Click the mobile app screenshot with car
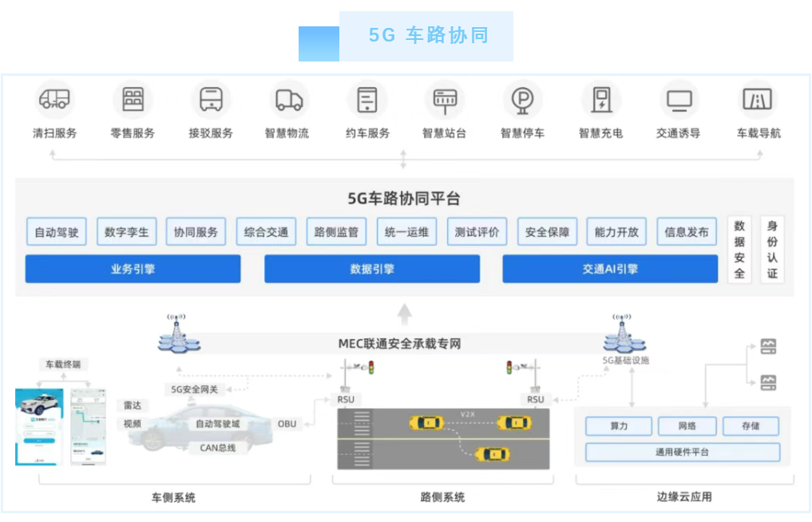The image size is (812, 522). point(39,427)
